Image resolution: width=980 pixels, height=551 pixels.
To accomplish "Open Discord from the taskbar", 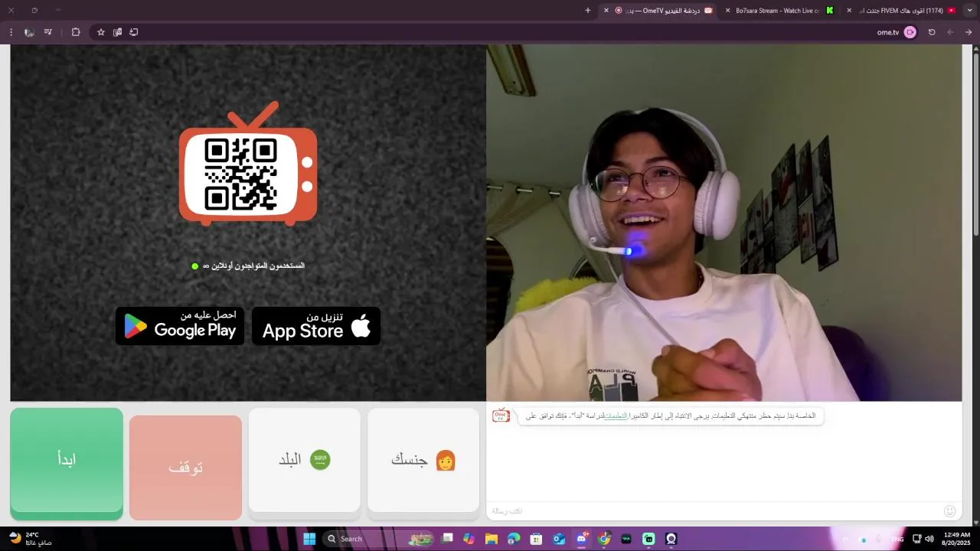I will pos(582,539).
